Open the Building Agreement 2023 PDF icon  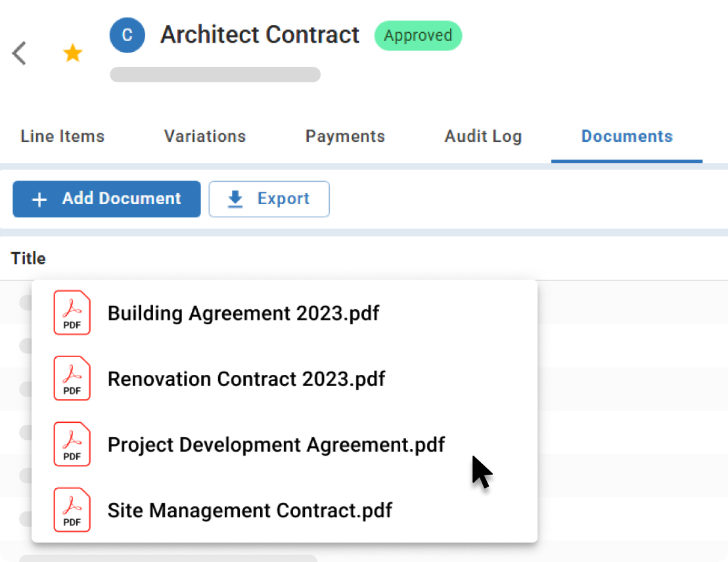coord(72,313)
